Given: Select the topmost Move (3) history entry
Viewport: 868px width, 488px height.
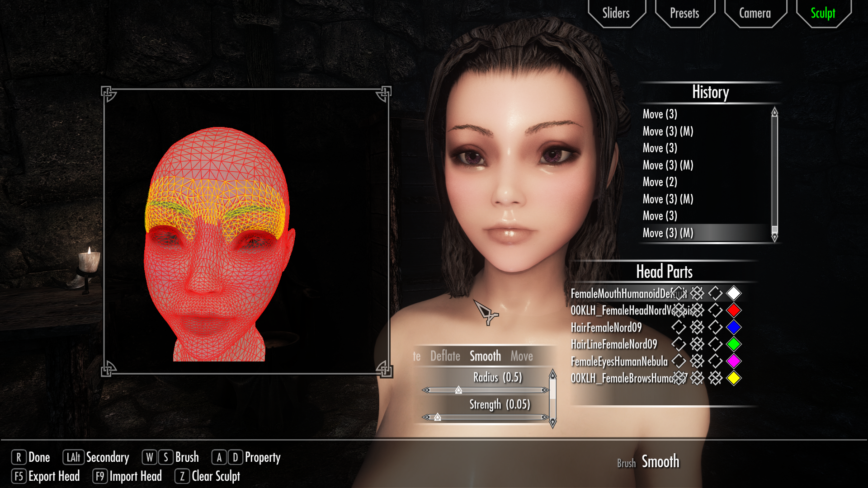Looking at the screenshot, I should pos(660,114).
